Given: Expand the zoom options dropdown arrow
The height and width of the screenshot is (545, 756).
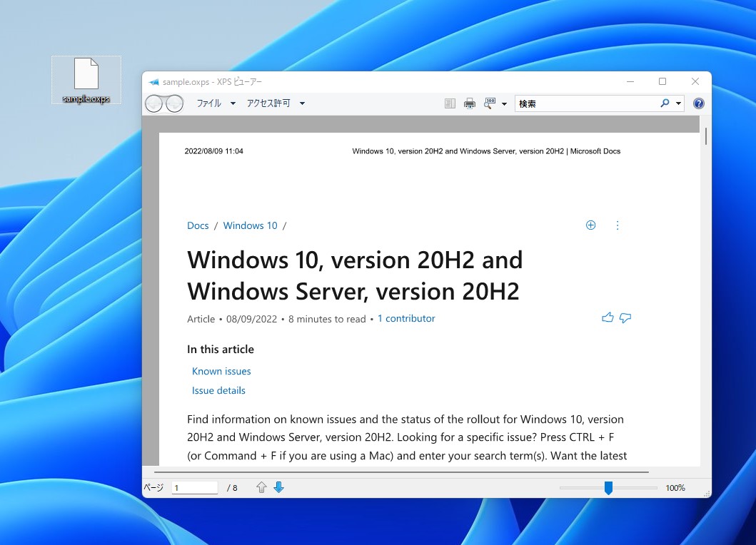Looking at the screenshot, I should pyautogui.click(x=504, y=103).
